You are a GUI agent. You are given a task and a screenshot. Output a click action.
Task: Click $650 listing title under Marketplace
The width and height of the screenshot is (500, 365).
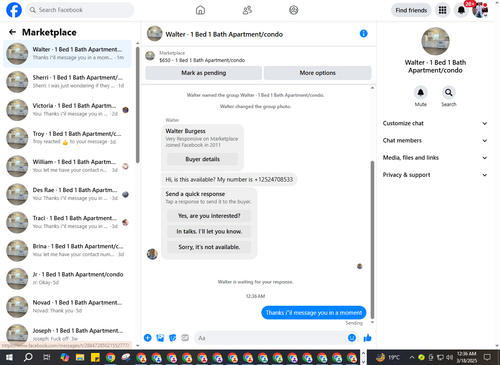point(202,60)
